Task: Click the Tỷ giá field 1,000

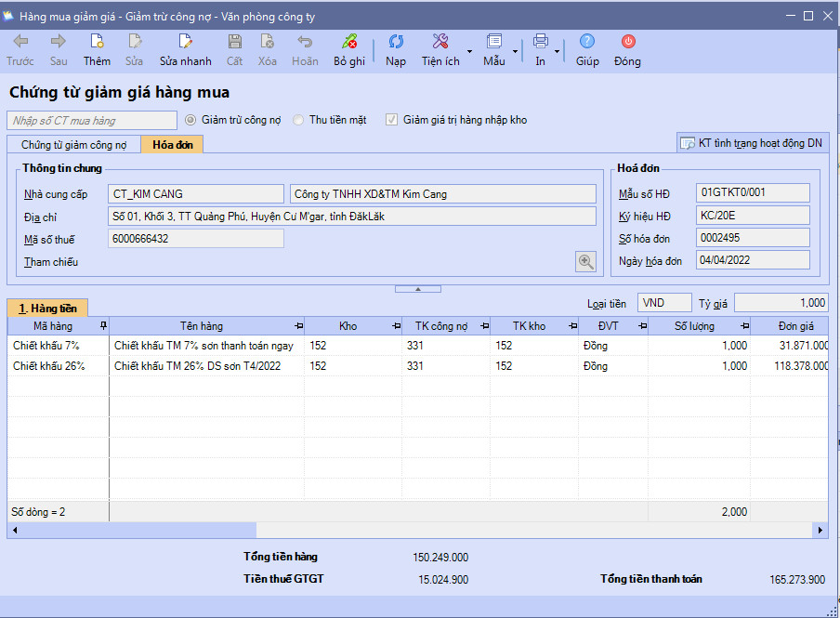Action: tap(781, 303)
